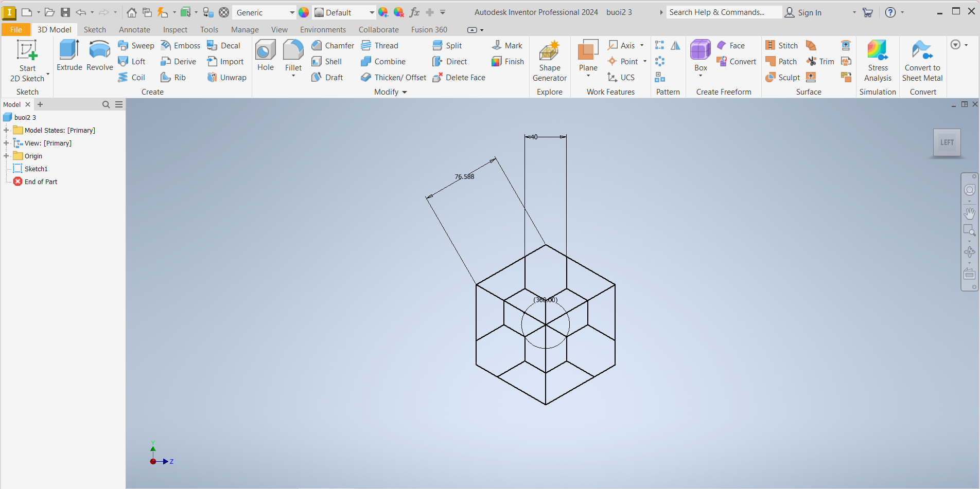
Task: Expand Model States tree node
Action: click(x=6, y=130)
